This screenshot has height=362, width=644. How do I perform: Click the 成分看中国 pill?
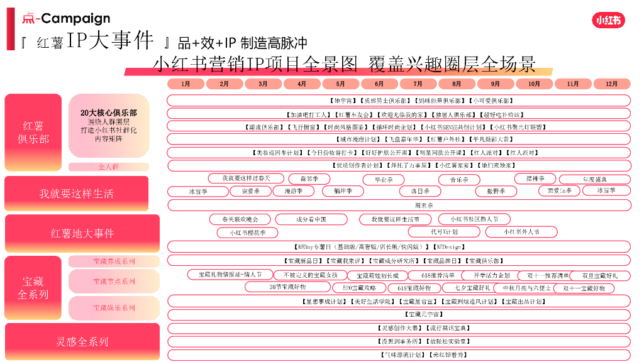pos(311,219)
